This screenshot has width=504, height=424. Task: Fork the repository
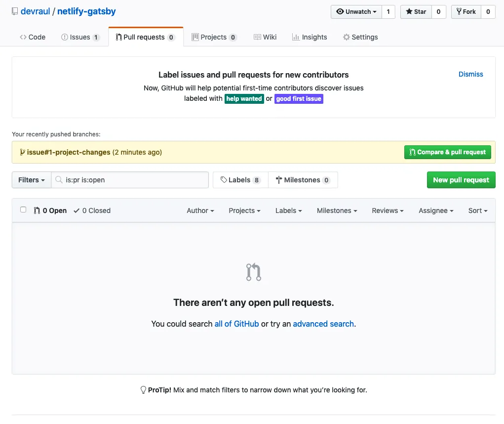[466, 12]
